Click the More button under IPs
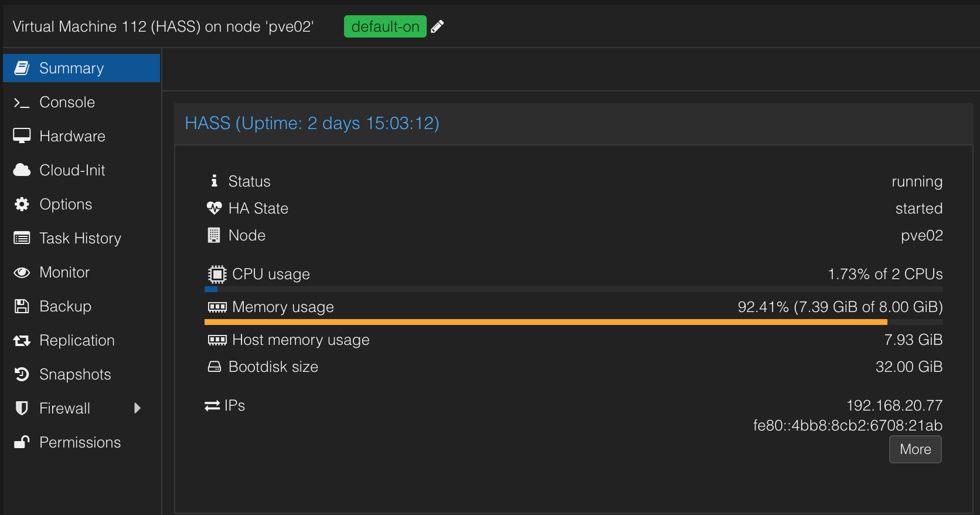 (916, 449)
